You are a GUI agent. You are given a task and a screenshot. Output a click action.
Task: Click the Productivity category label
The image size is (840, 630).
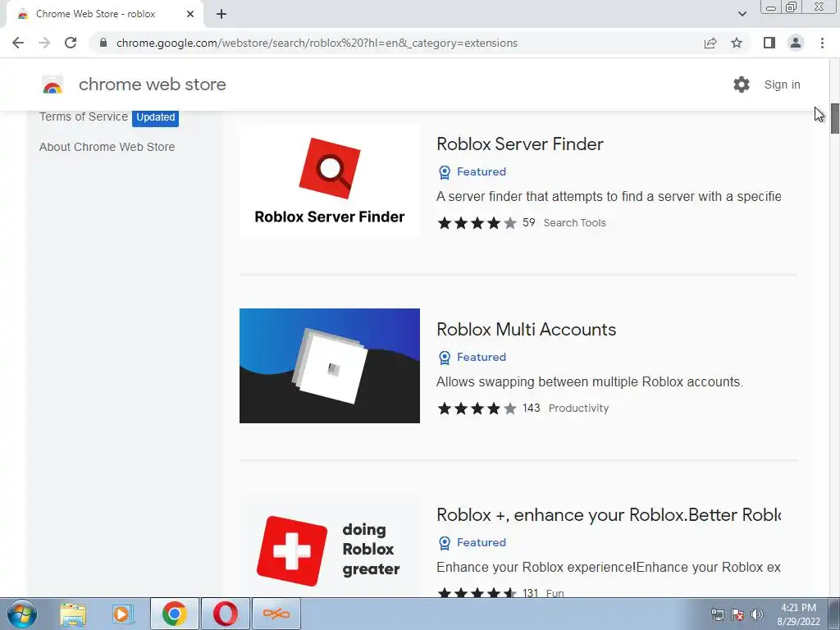[x=578, y=409]
